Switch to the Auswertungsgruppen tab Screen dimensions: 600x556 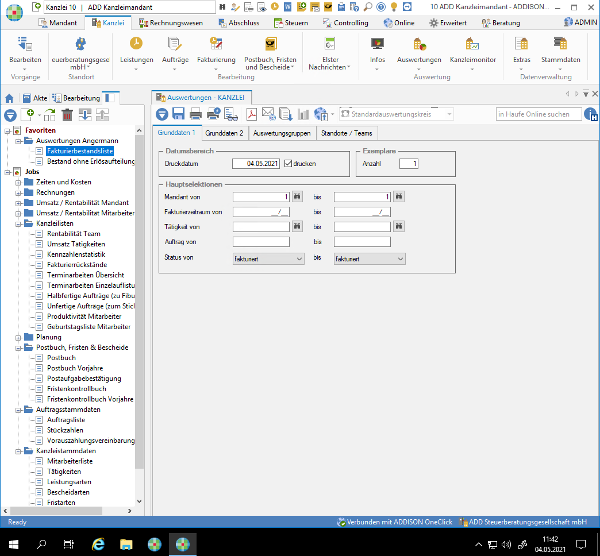coord(282,133)
